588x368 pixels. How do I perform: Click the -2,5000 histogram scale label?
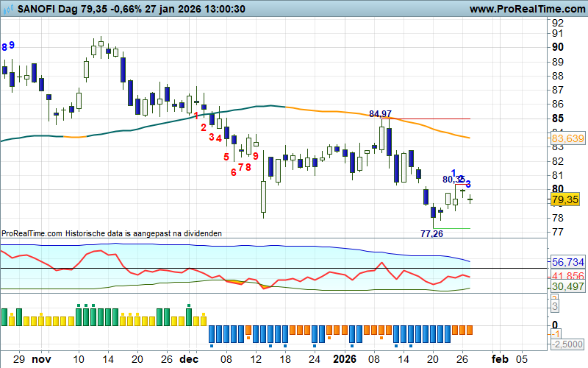[x=568, y=344]
